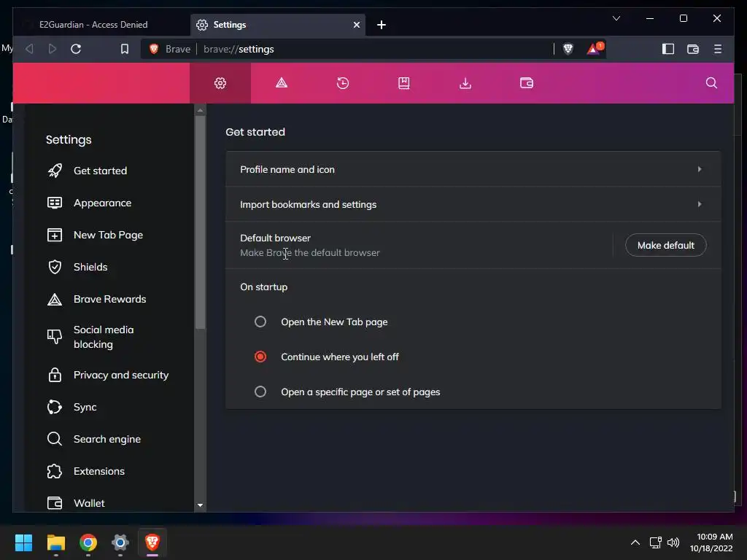The height and width of the screenshot is (560, 747).
Task: Open Settings gear tab in pink toolbar
Action: 220,83
